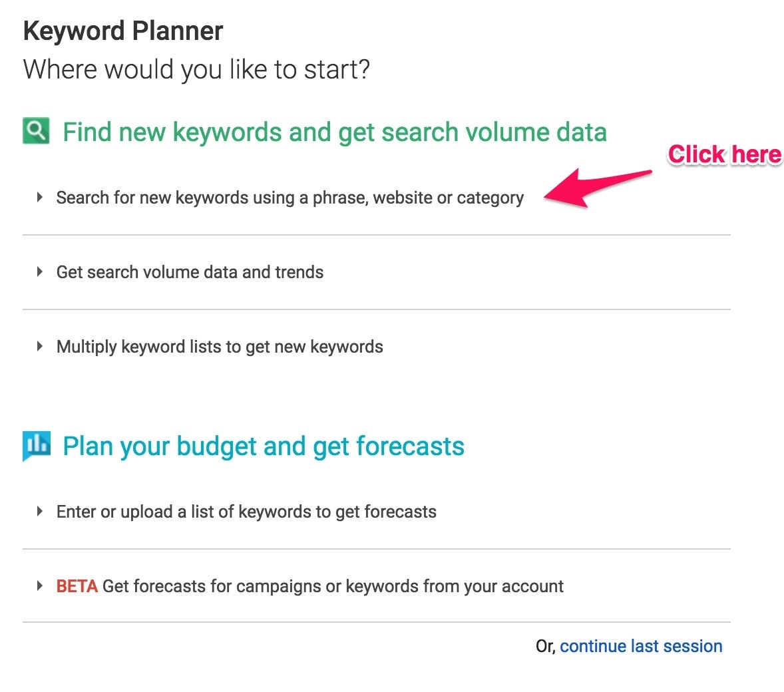784x692 pixels.
Task: Click "Find new keywords and get search volume data" heading
Action: tap(334, 132)
